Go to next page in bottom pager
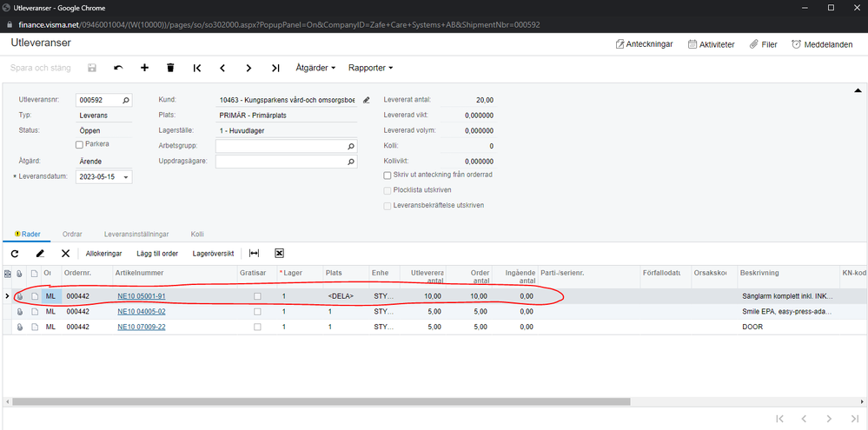The width and height of the screenshot is (868, 430). 829,419
